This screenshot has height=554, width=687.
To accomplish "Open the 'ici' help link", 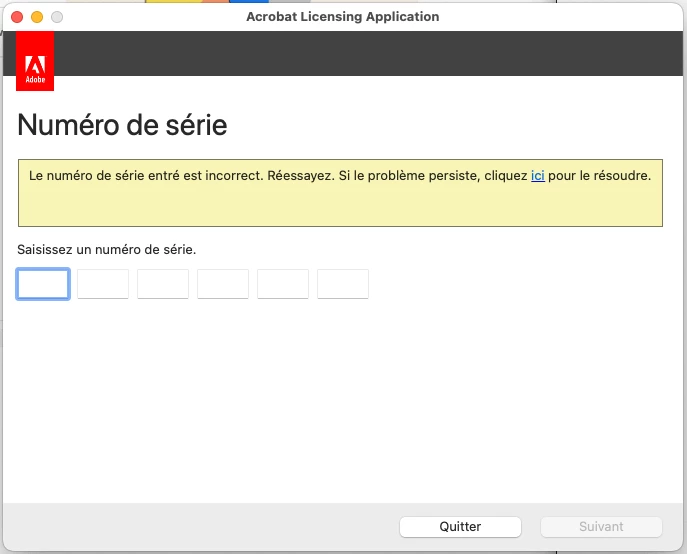I will point(538,175).
